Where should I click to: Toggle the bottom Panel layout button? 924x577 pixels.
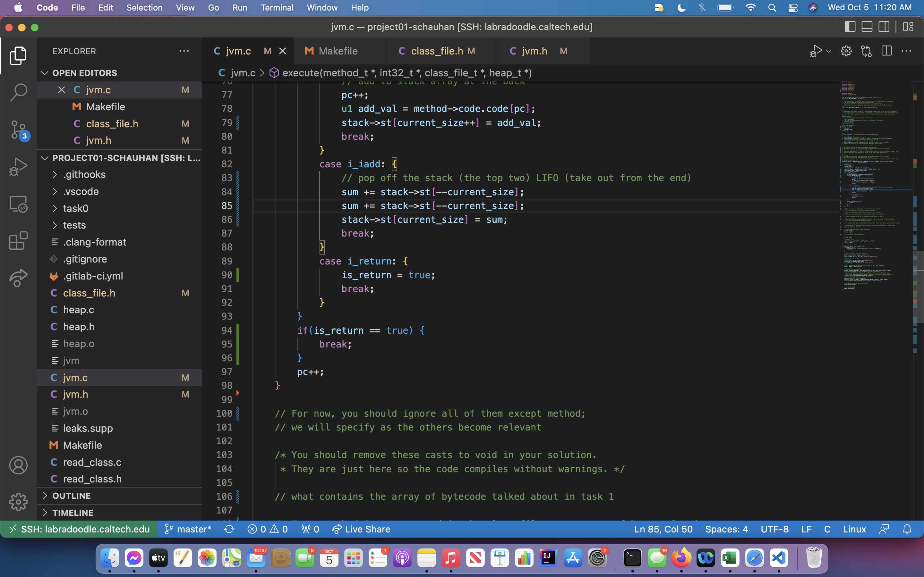(867, 27)
